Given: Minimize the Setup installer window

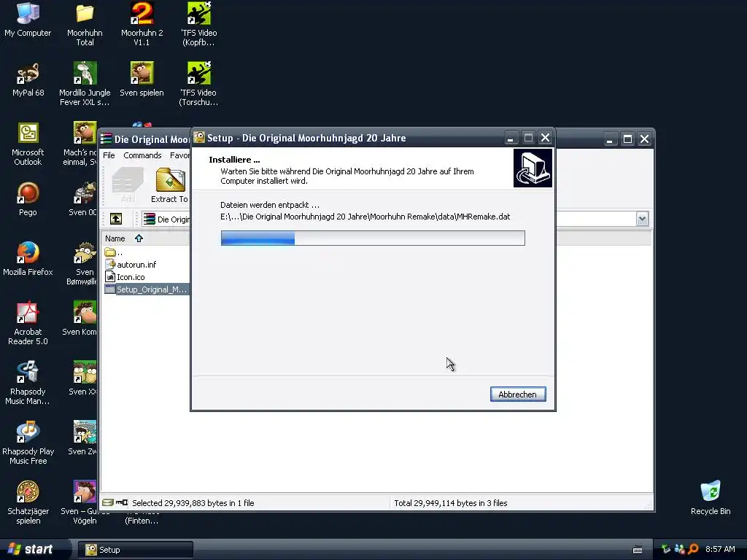Looking at the screenshot, I should (x=511, y=138).
